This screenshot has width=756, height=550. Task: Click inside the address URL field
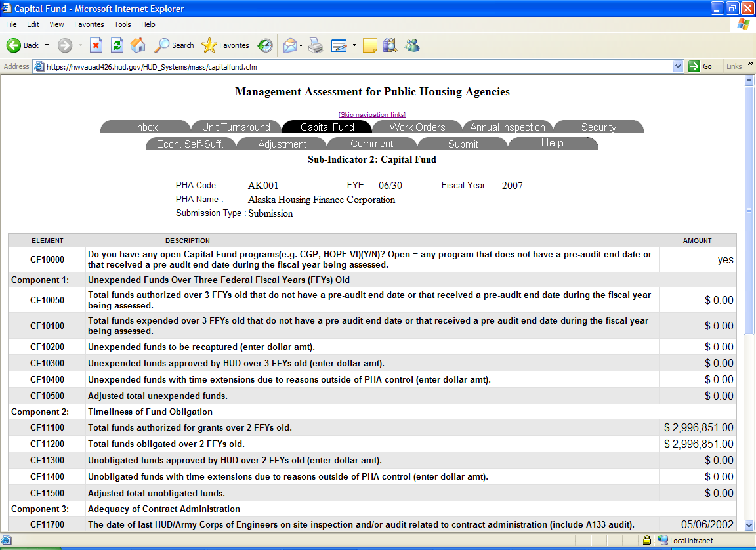coord(354,66)
